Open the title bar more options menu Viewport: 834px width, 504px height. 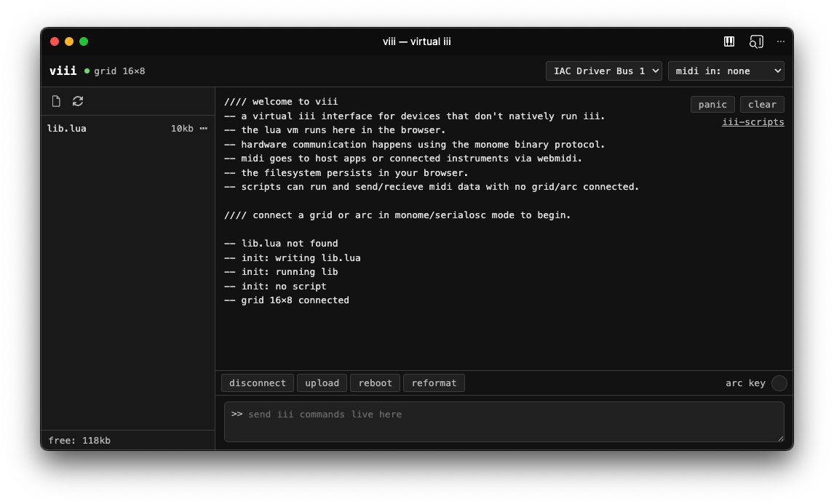(x=780, y=41)
